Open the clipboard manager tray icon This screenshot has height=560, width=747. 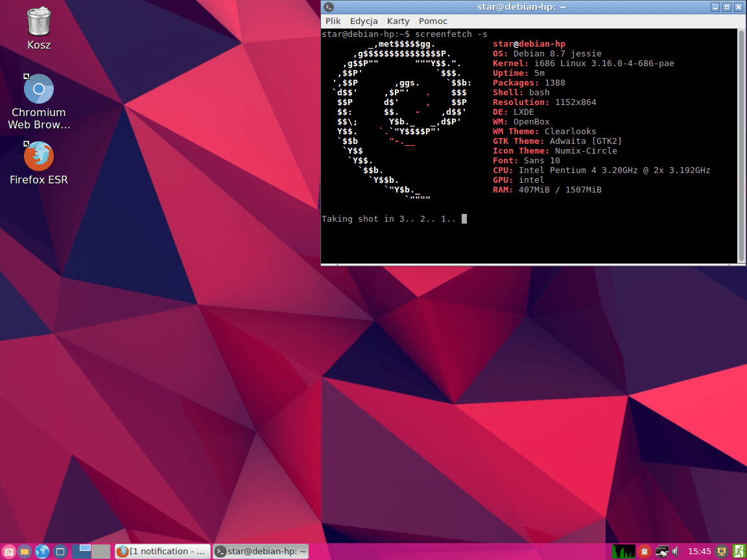click(x=644, y=552)
